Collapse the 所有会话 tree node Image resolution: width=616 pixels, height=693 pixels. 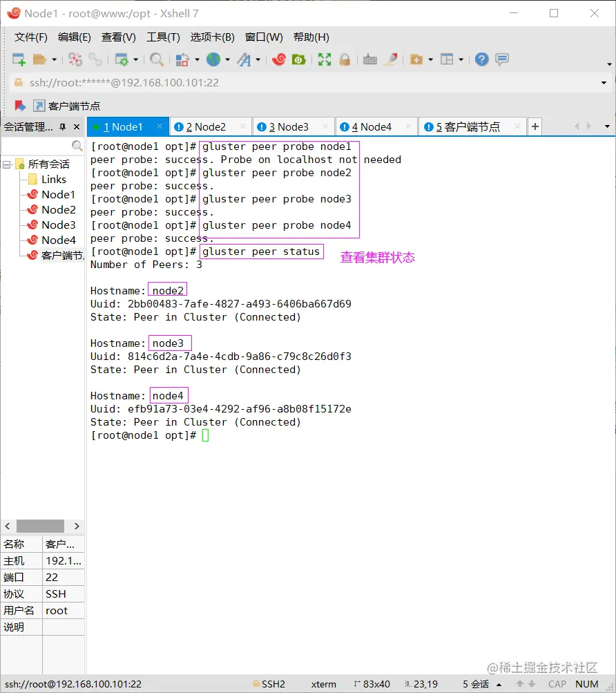(x=7, y=165)
